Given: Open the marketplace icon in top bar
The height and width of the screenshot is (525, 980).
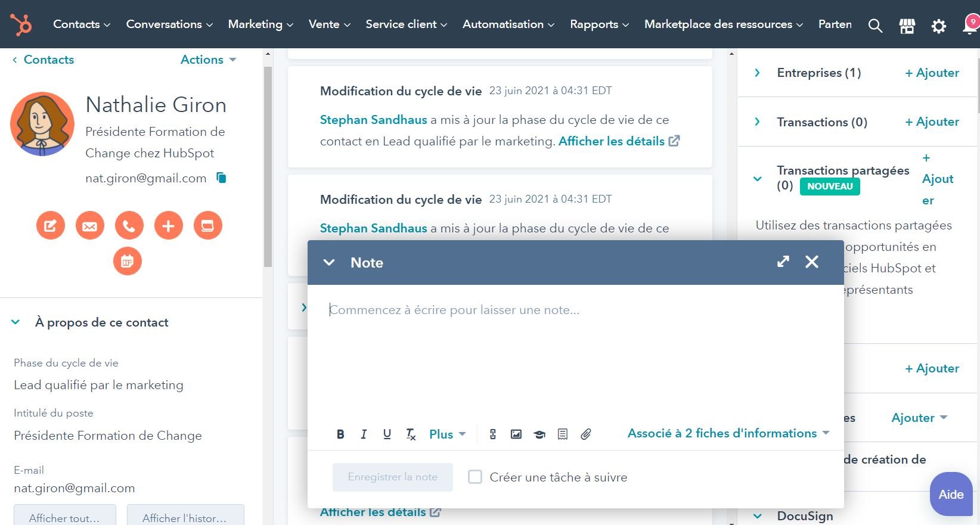Looking at the screenshot, I should point(907,25).
